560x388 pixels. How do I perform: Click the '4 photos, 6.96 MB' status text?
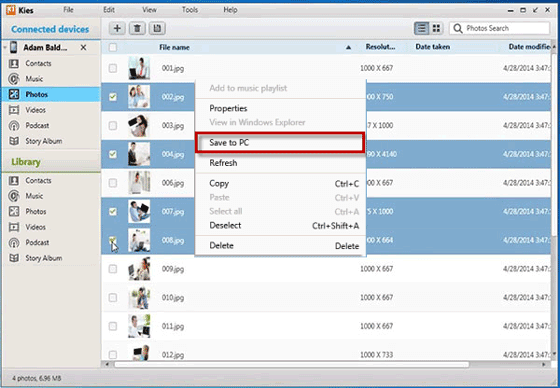click(36, 378)
